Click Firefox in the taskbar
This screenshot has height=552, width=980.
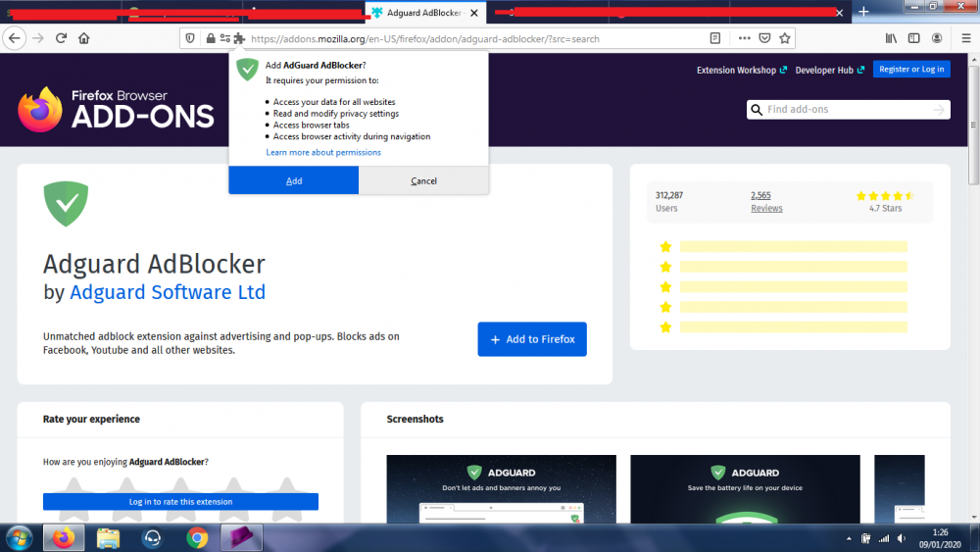(x=63, y=537)
